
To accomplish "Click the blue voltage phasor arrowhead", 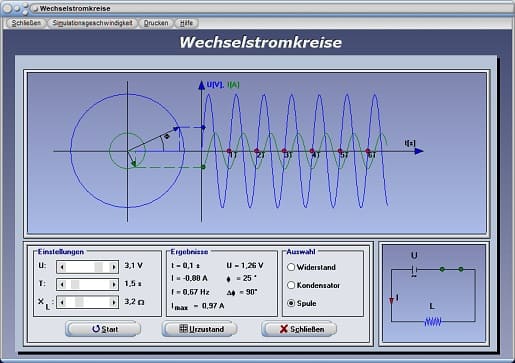I will coord(177,128).
